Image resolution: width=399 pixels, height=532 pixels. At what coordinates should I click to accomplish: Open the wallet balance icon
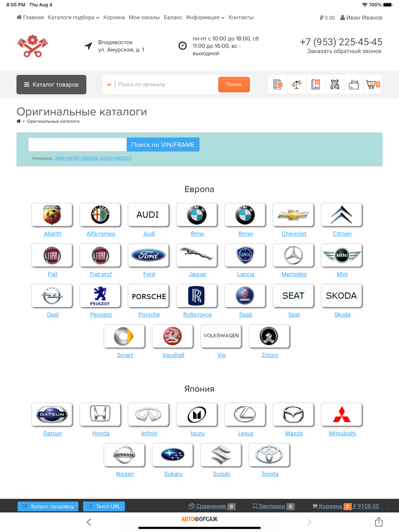pos(354,85)
